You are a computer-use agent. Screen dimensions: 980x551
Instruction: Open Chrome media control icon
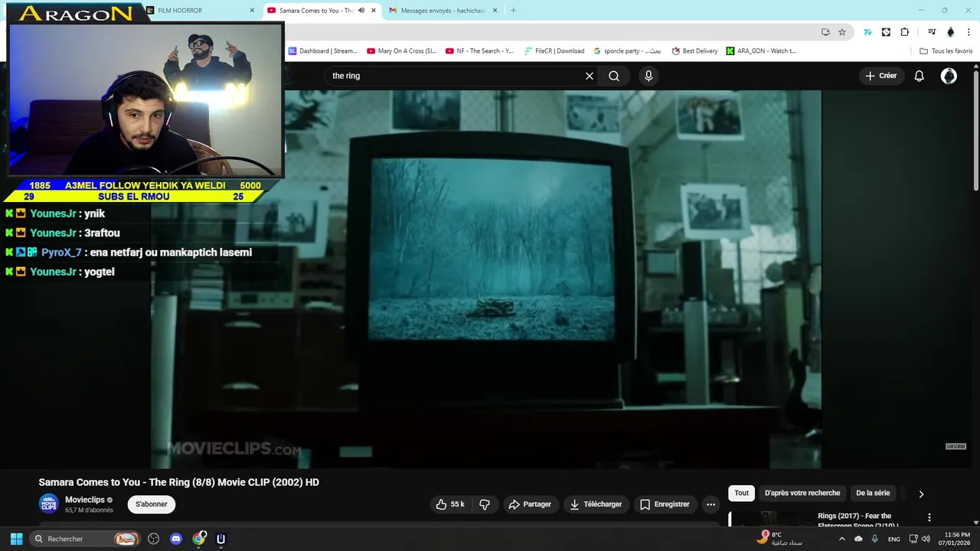(932, 32)
